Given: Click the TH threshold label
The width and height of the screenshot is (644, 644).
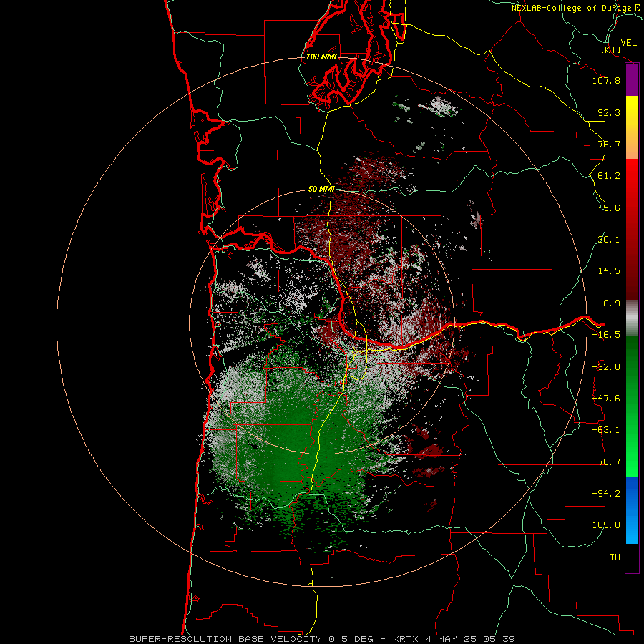Looking at the screenshot, I should [x=615, y=557].
